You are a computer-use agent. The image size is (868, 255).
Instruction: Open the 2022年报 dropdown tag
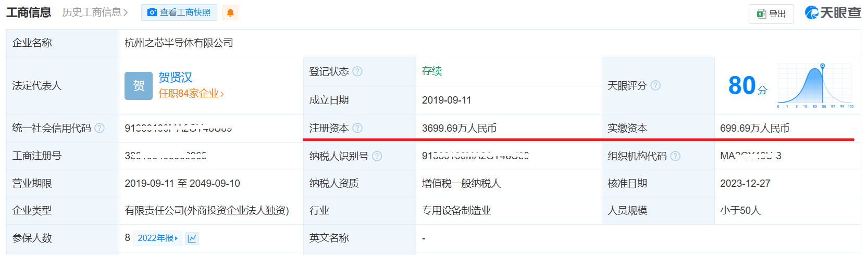click(x=157, y=238)
